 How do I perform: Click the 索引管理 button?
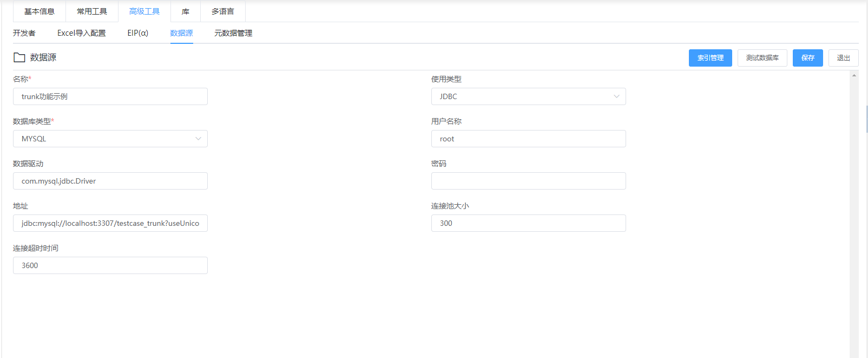click(711, 58)
